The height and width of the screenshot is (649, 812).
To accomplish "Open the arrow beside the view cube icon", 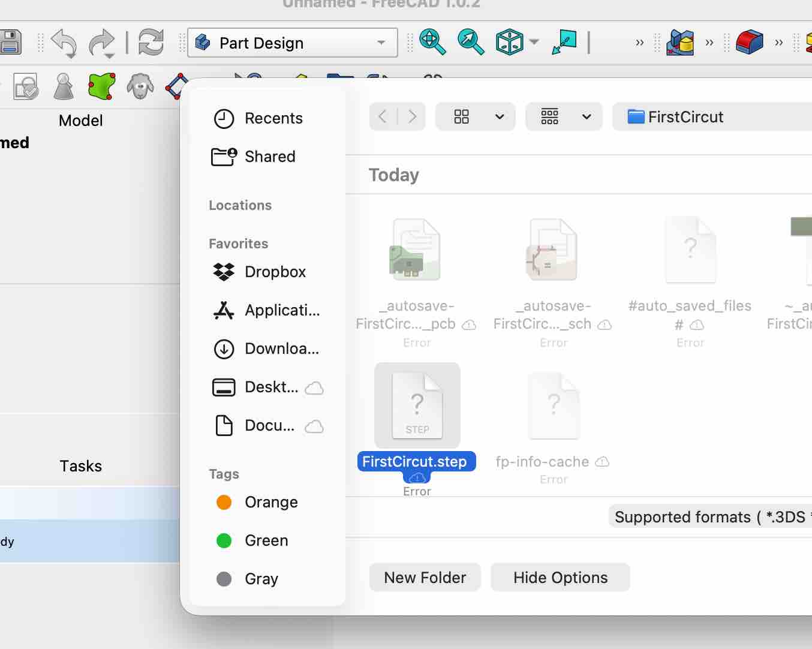I will (534, 42).
